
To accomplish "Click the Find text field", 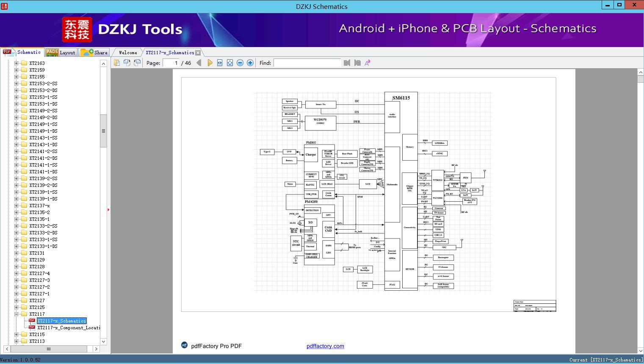I will tap(307, 63).
